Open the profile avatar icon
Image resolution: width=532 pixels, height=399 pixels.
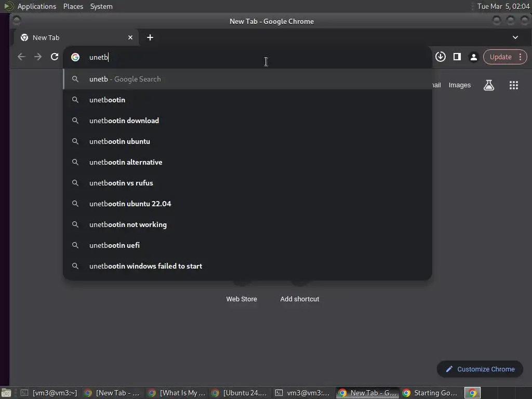pyautogui.click(x=474, y=57)
